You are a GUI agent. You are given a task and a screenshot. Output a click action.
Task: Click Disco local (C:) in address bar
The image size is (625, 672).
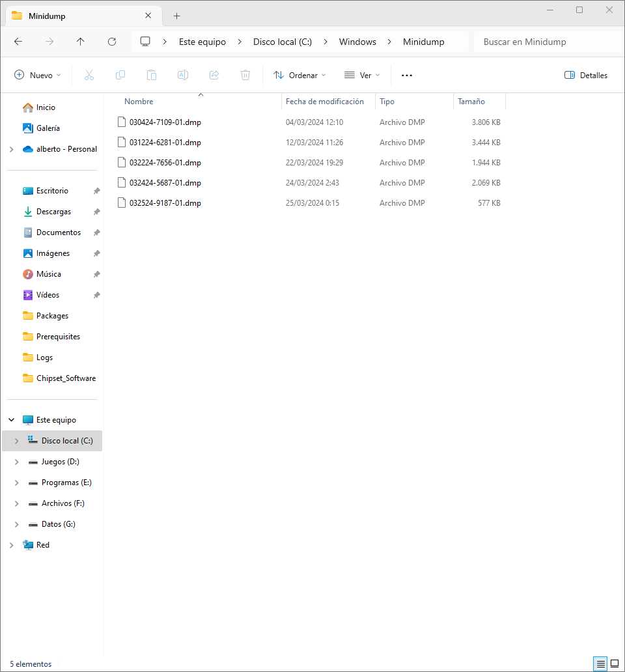[x=283, y=42]
